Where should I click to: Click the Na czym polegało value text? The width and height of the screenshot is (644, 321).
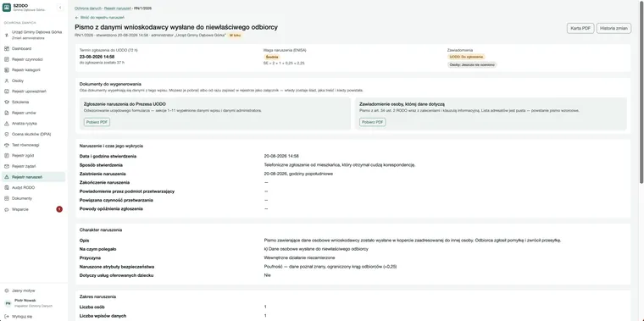click(316, 249)
